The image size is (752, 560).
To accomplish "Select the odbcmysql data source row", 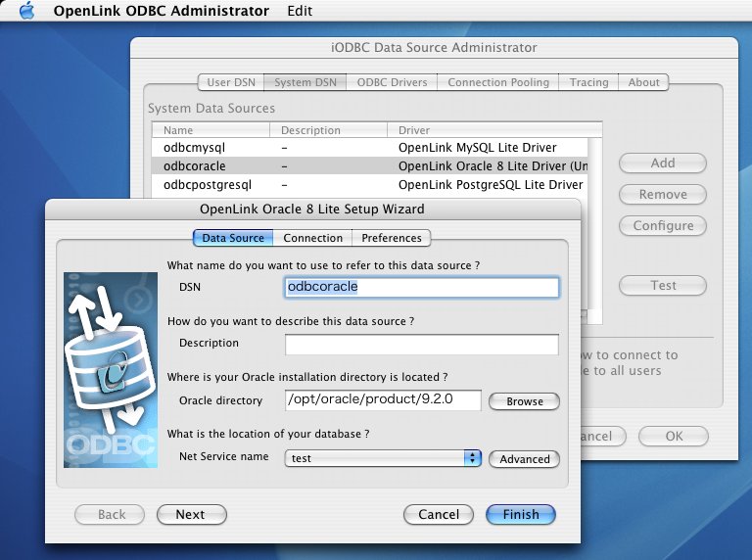I will tap(369, 147).
